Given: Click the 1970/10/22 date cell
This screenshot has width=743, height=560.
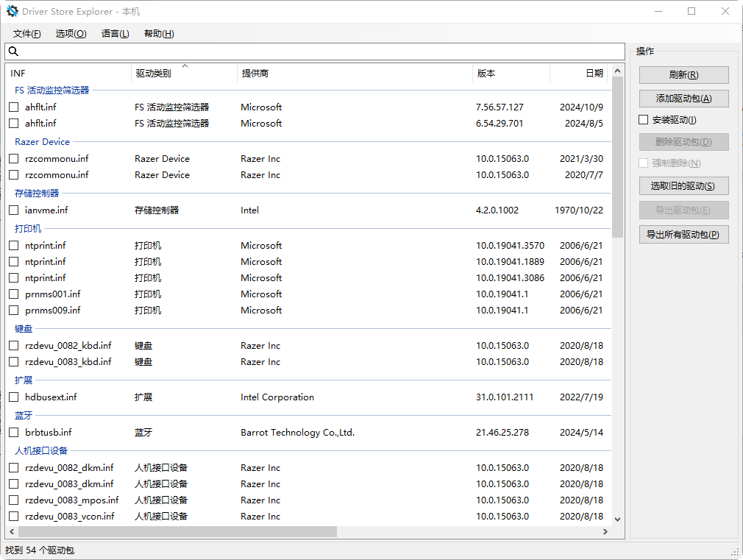Looking at the screenshot, I should point(579,210).
